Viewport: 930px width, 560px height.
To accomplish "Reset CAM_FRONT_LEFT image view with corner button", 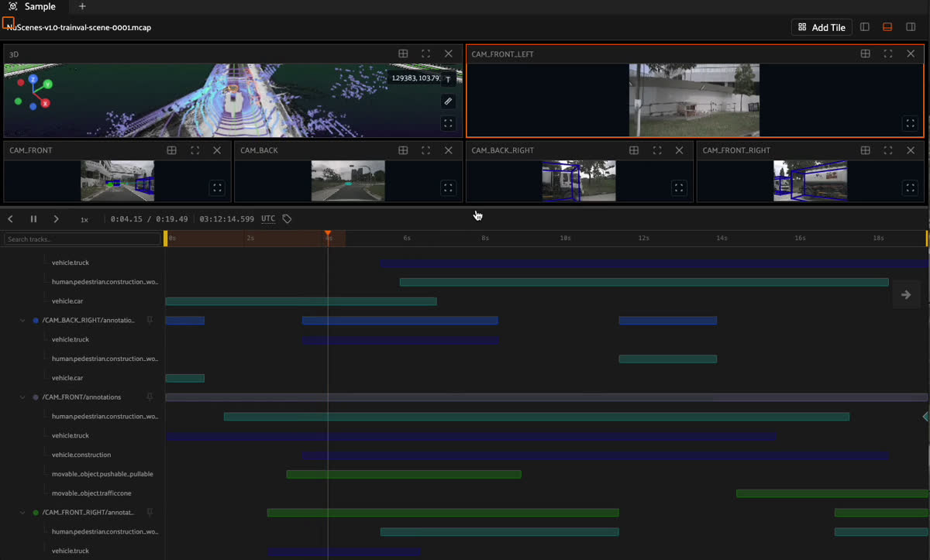I will 911,123.
